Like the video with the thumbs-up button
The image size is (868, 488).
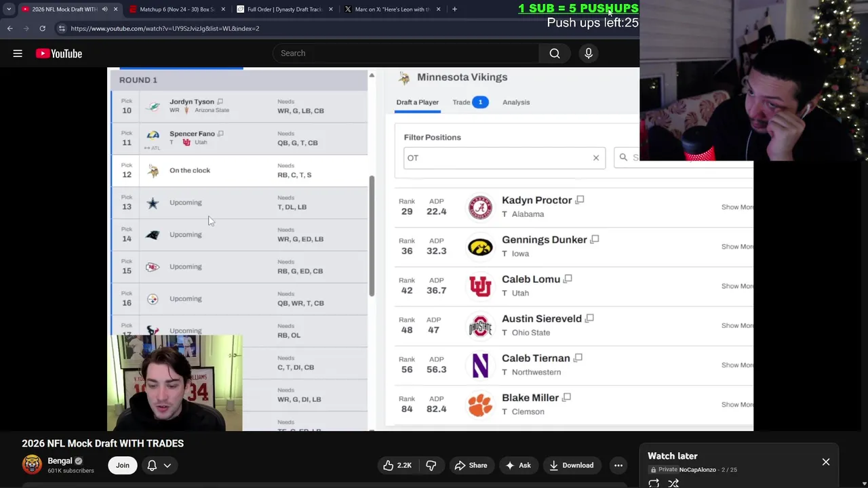click(397, 465)
